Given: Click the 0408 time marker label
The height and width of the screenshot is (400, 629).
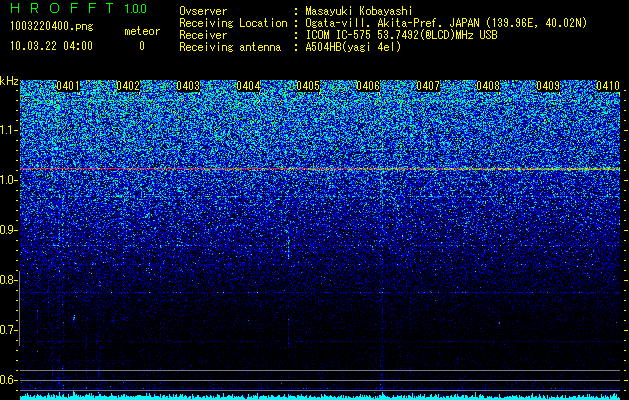Looking at the screenshot, I should click(x=488, y=86).
